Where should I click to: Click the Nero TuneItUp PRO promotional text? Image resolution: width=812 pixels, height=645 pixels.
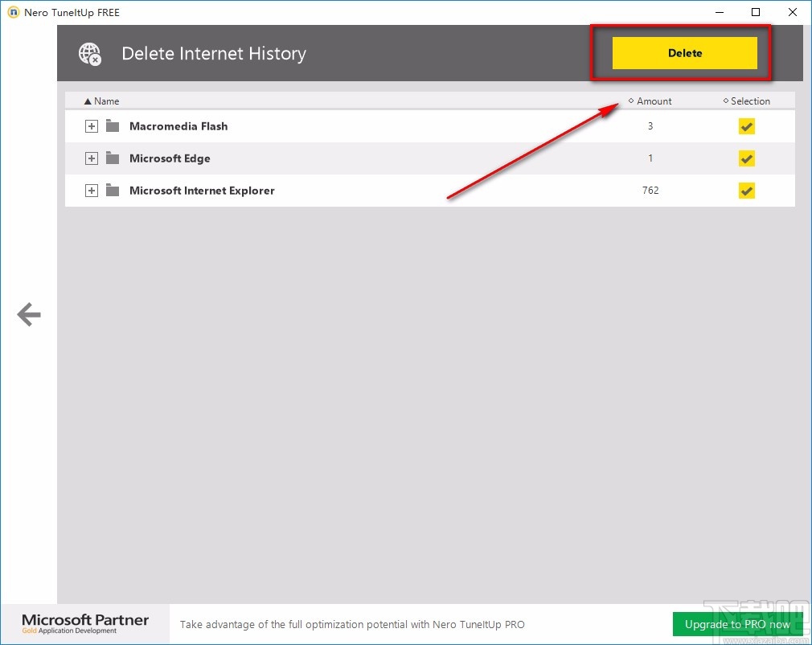352,624
